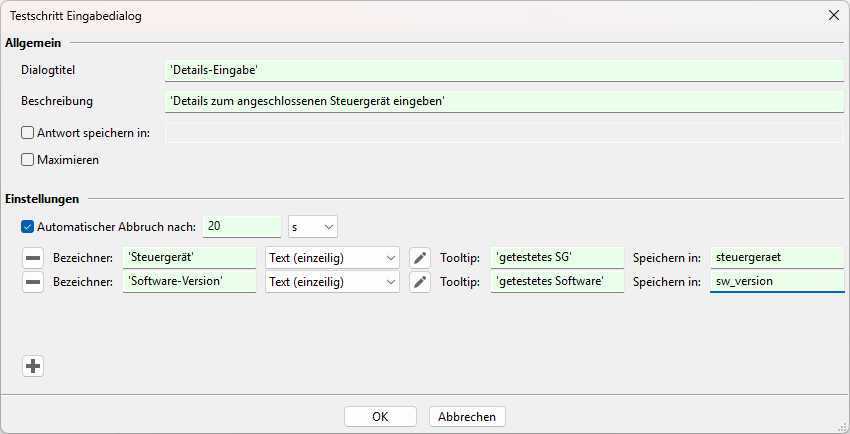Click the 'Einstellungen' section header
The height and width of the screenshot is (434, 850).
(42, 199)
